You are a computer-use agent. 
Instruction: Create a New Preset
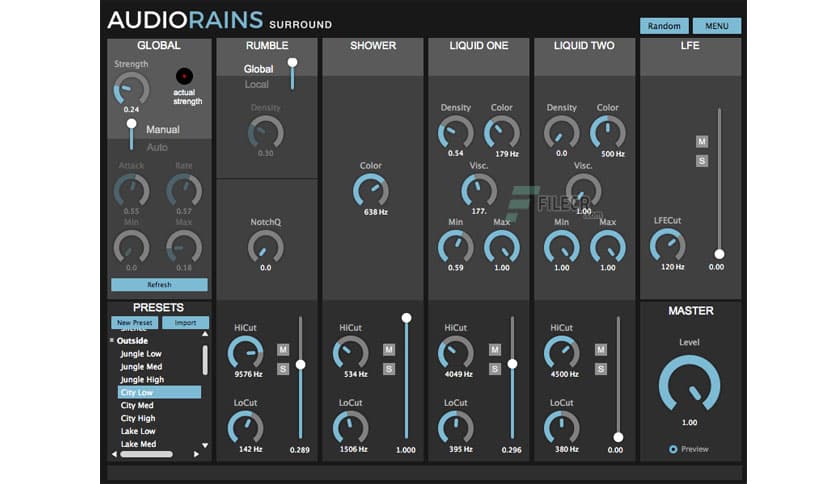[134, 322]
